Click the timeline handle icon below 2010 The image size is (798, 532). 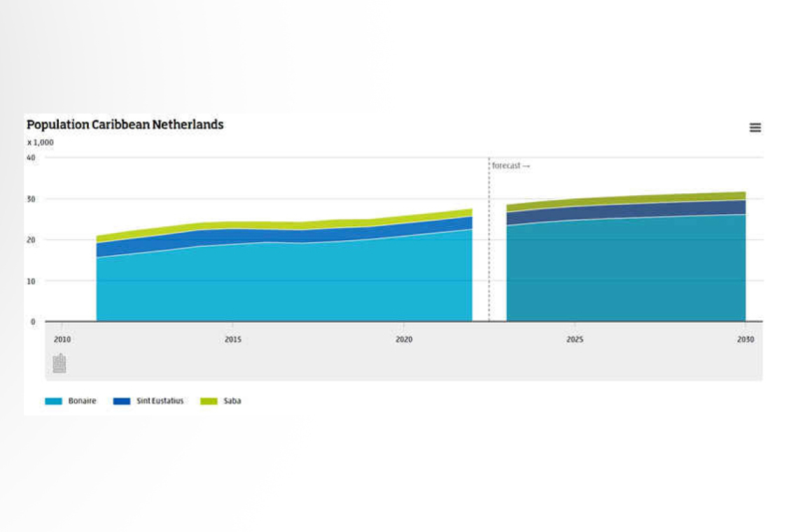coord(59,363)
